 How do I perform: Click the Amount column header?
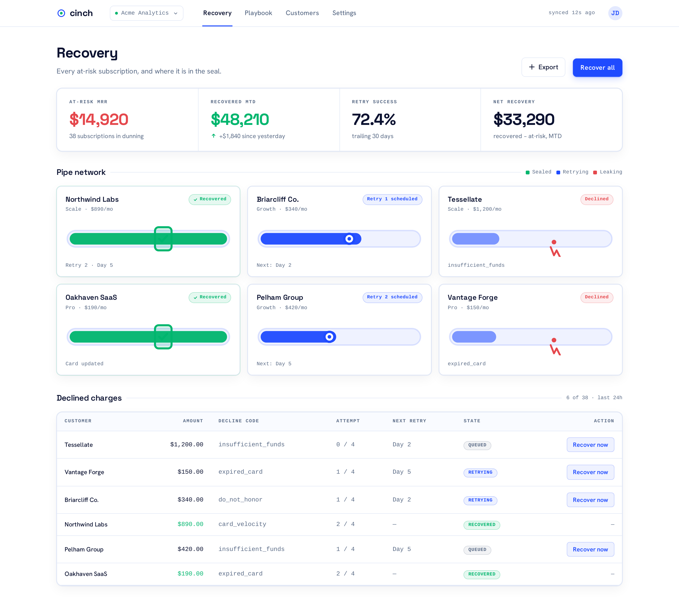pos(193,421)
